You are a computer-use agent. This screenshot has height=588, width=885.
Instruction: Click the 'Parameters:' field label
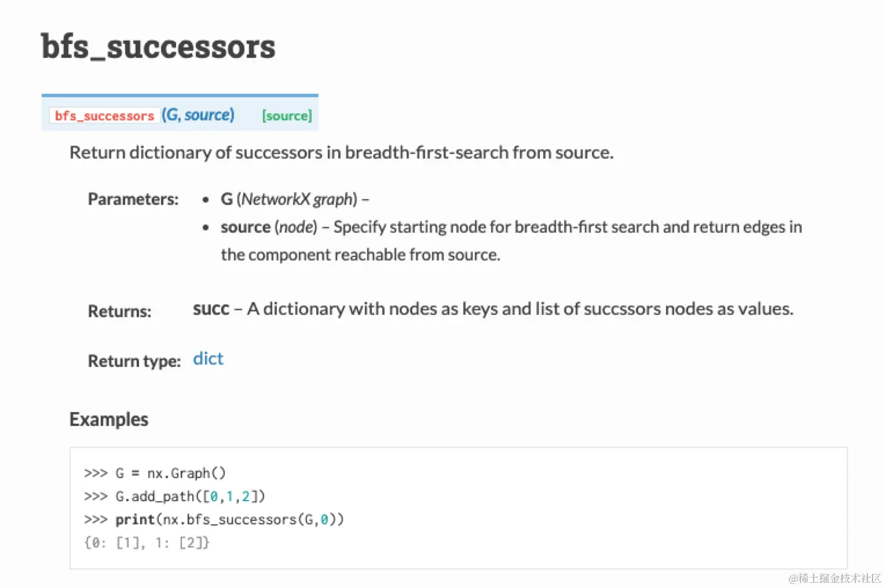click(133, 199)
